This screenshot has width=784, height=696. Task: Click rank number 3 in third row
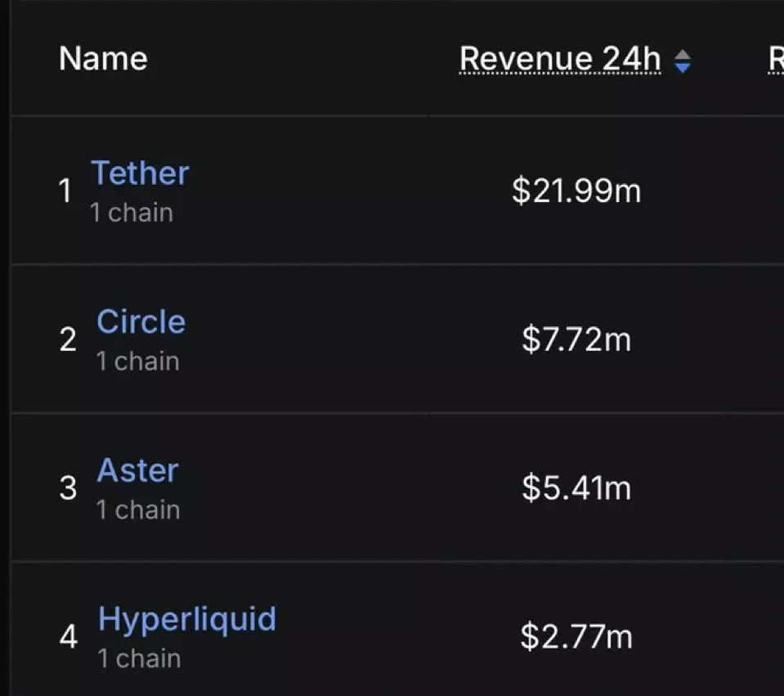click(x=69, y=489)
